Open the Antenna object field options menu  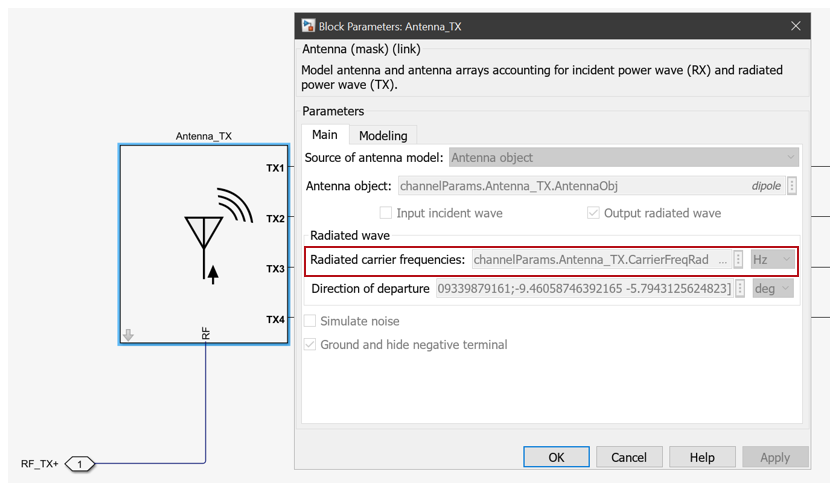[792, 185]
